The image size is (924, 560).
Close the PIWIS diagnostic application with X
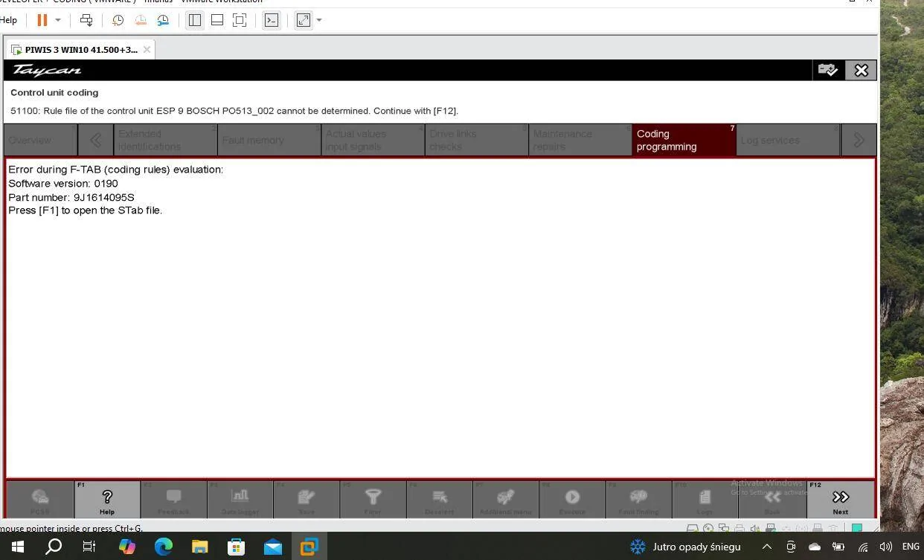coord(861,70)
